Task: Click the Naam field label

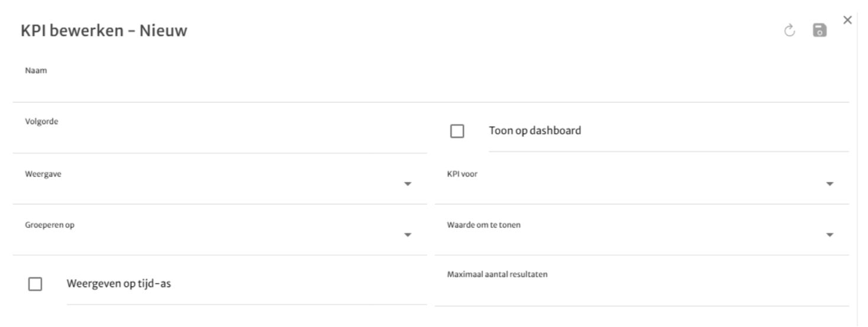Action: [36, 70]
